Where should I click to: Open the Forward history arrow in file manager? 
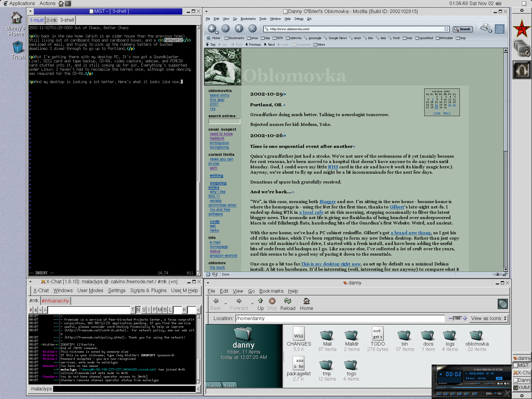point(252,303)
